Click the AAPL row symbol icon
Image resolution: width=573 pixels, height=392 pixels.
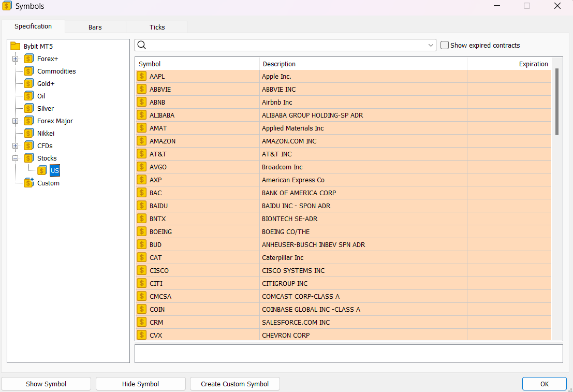coord(141,76)
